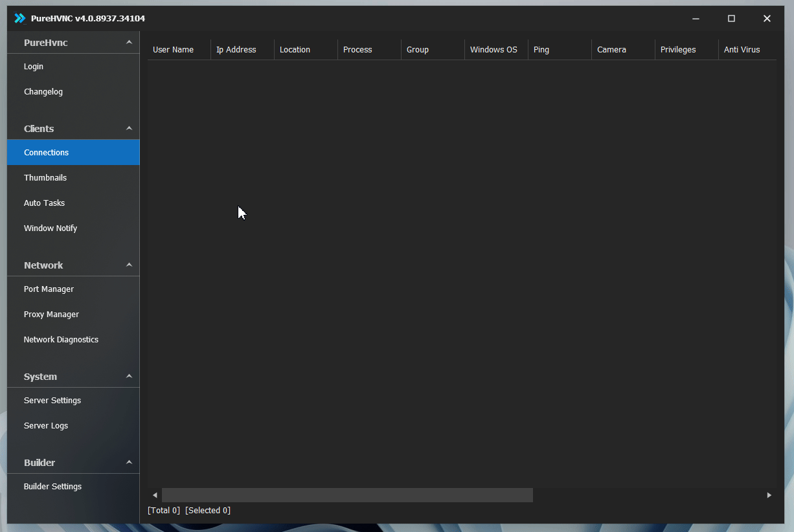Open Auto Tasks
The height and width of the screenshot is (532, 794).
click(73, 203)
